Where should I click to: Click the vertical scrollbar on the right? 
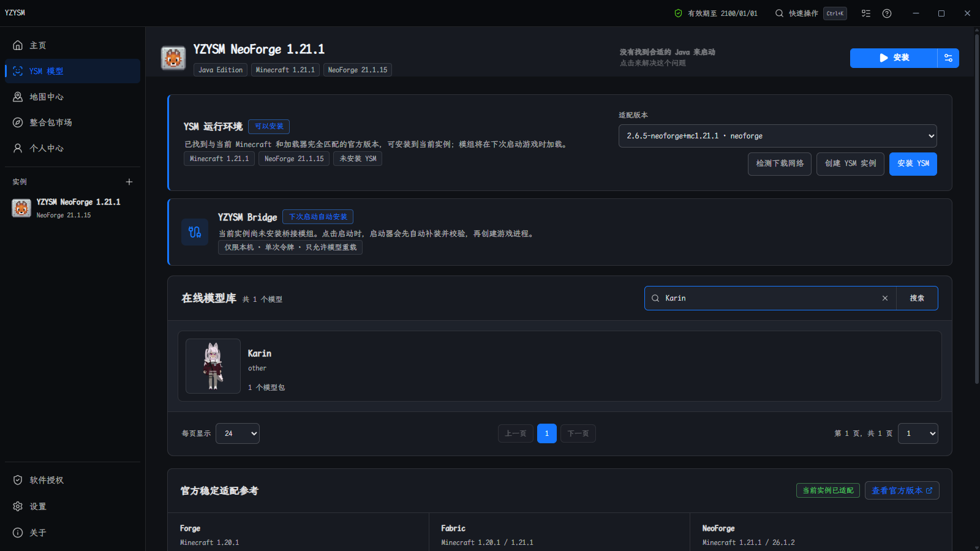pos(976,208)
